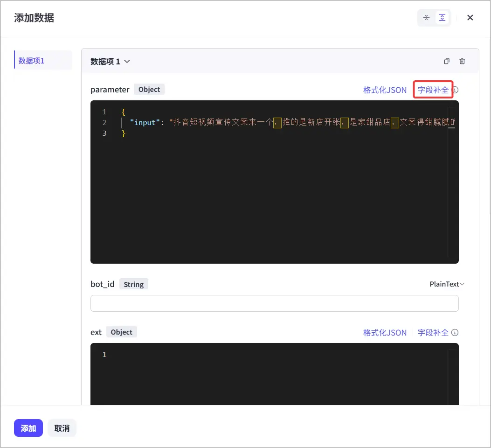
Task: Click the bot_id field label
Action: [x=103, y=284]
